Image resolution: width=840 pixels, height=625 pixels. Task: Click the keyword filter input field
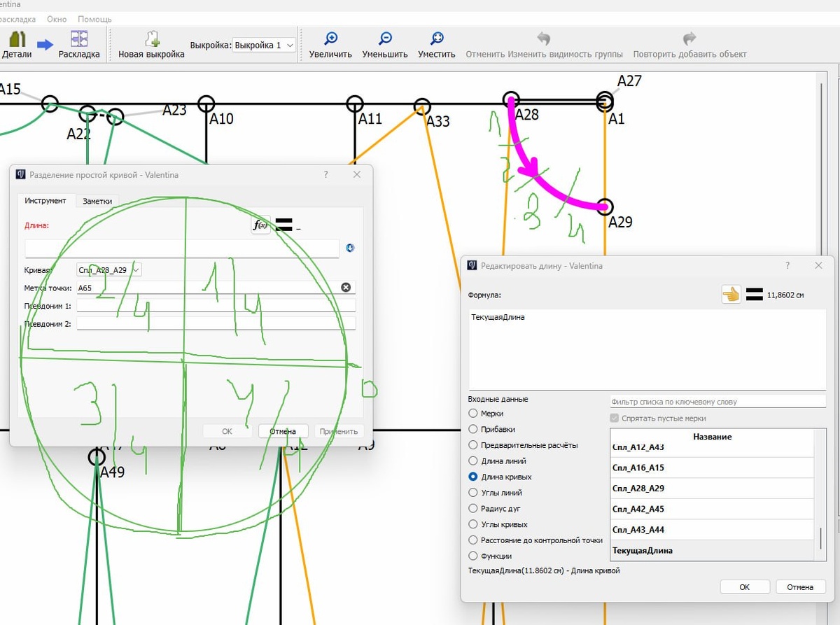717,402
